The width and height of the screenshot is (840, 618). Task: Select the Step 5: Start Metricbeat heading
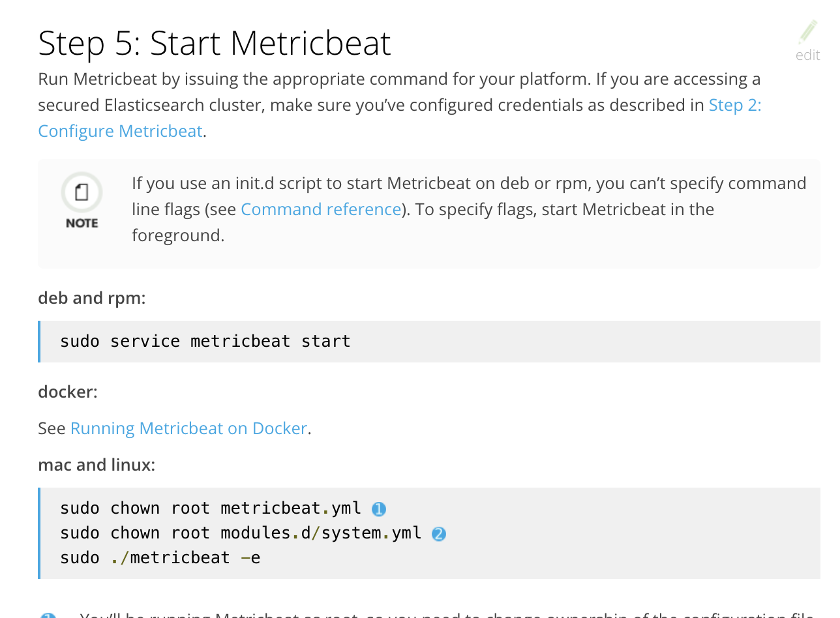tap(214, 43)
